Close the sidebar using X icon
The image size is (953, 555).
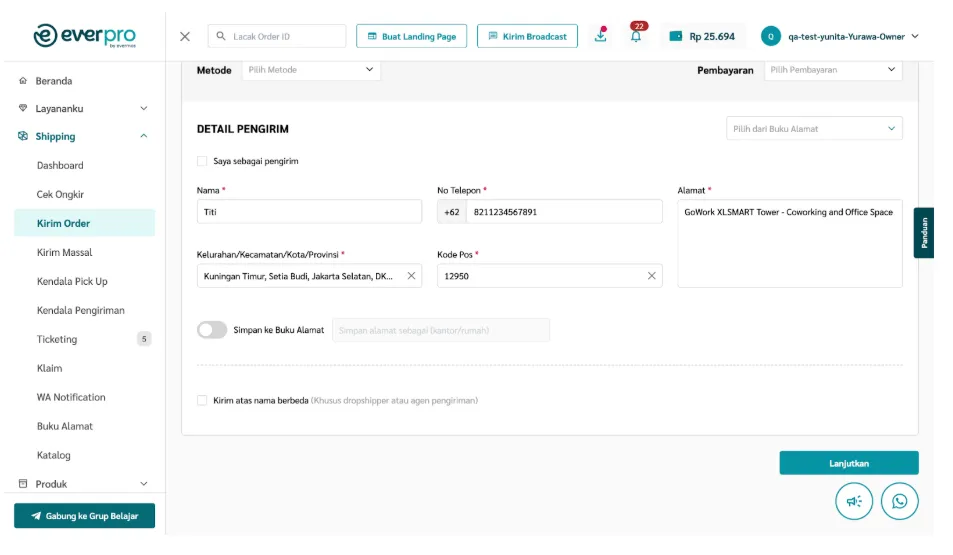click(x=185, y=36)
